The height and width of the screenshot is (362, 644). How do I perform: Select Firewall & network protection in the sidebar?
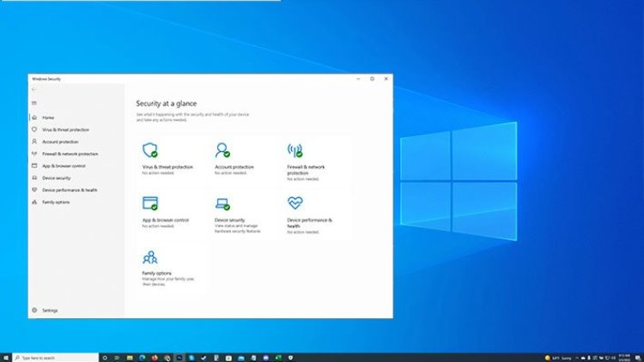click(76, 154)
